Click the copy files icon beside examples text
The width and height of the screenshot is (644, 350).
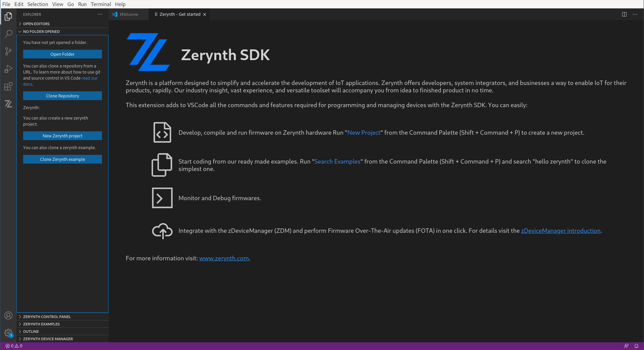tap(162, 165)
